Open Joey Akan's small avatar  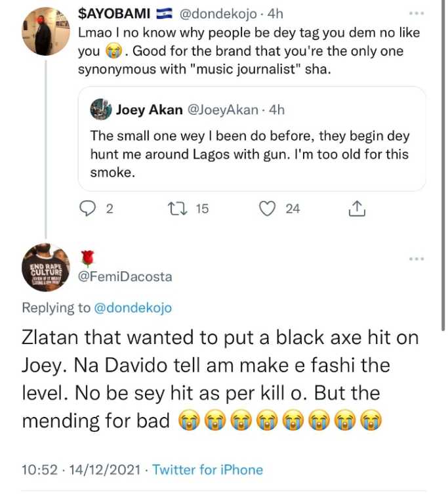pos(100,109)
